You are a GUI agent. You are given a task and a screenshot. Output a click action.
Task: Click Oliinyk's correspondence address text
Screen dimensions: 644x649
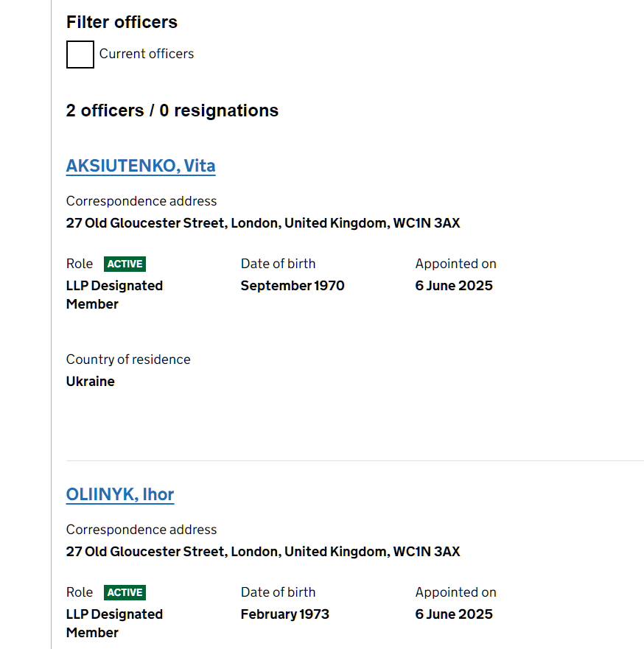tap(263, 552)
